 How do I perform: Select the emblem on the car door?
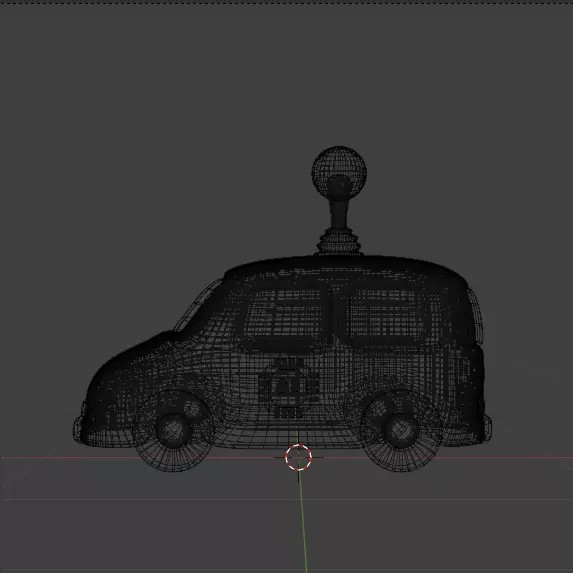288,388
